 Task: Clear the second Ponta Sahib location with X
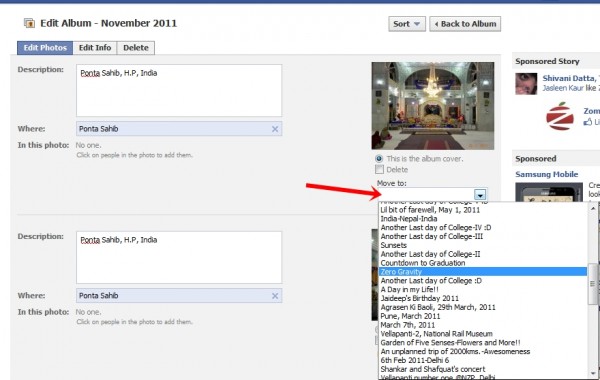[275, 296]
